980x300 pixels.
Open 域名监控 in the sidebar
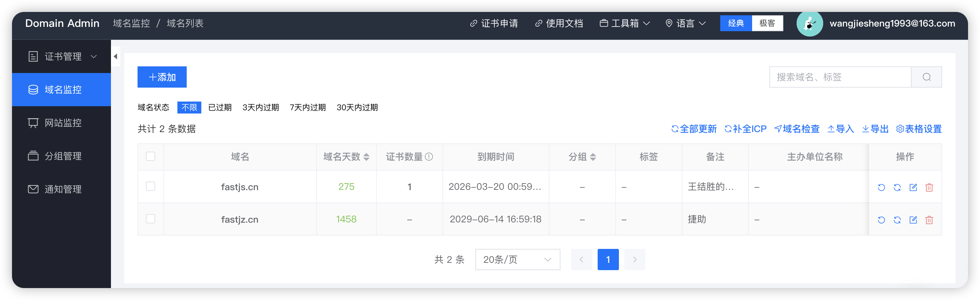tap(62, 90)
